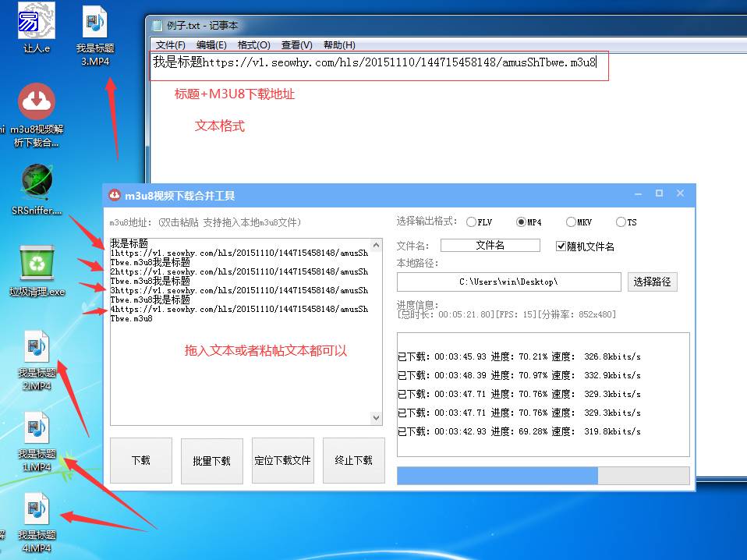Open the 格式(O) menu in Notepad

[253, 45]
